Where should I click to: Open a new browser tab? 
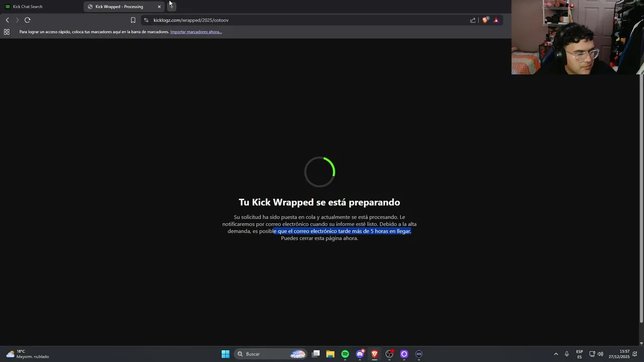point(171,7)
